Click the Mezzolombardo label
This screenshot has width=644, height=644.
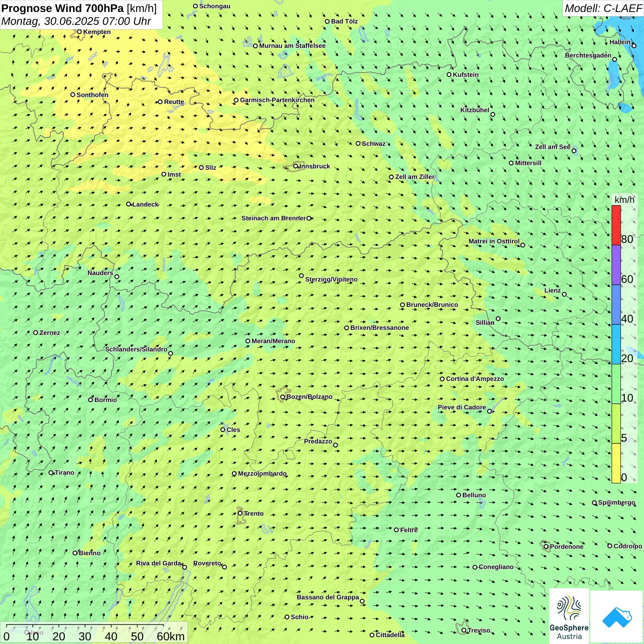[262, 473]
